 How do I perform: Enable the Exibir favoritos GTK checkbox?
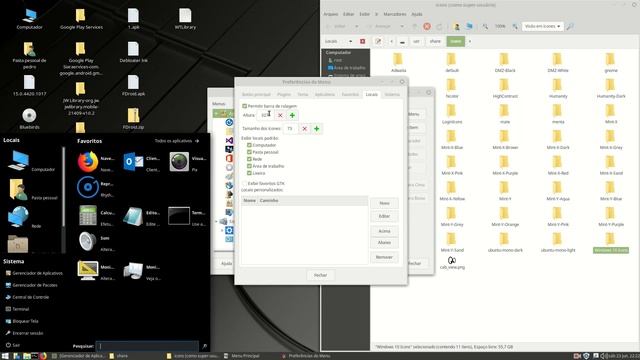click(244, 183)
